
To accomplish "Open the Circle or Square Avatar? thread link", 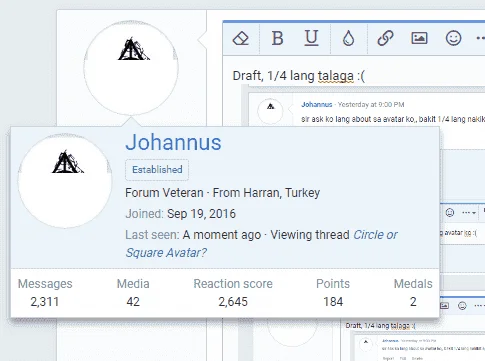I will pos(261,244).
